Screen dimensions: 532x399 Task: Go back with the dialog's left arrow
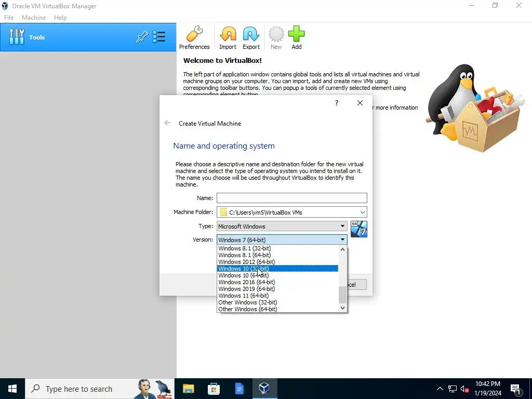(167, 123)
